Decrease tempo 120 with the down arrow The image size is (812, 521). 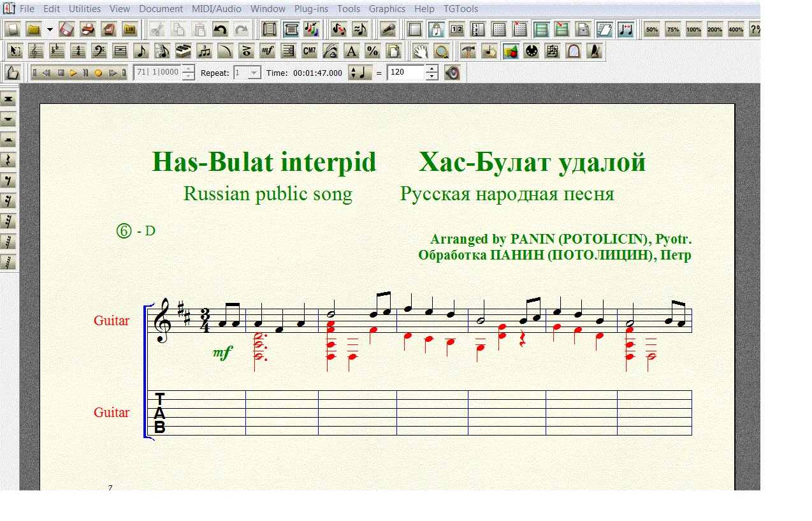click(431, 77)
